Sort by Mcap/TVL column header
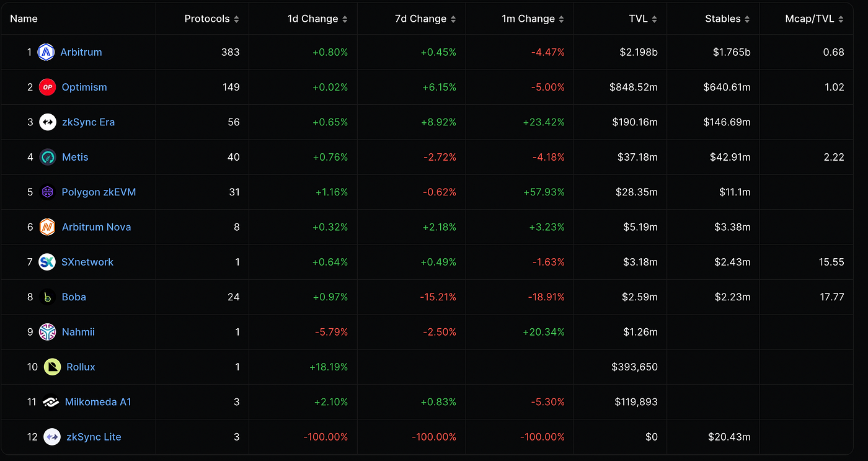This screenshot has height=461, width=868. pyautogui.click(x=814, y=19)
